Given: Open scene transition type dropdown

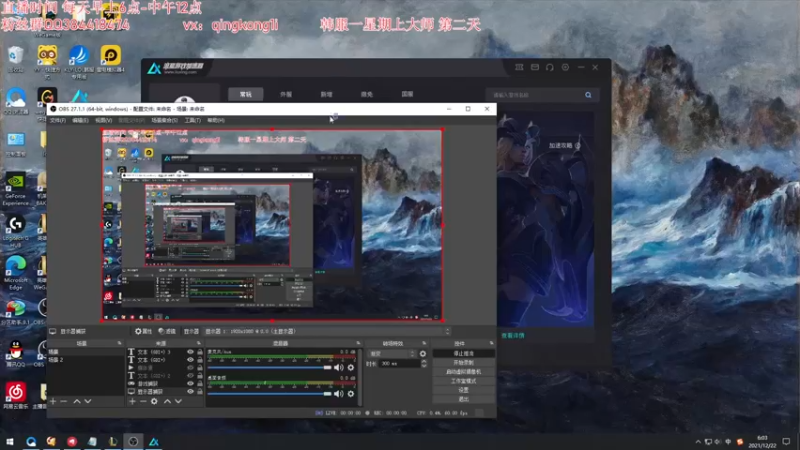Looking at the screenshot, I should coord(392,354).
